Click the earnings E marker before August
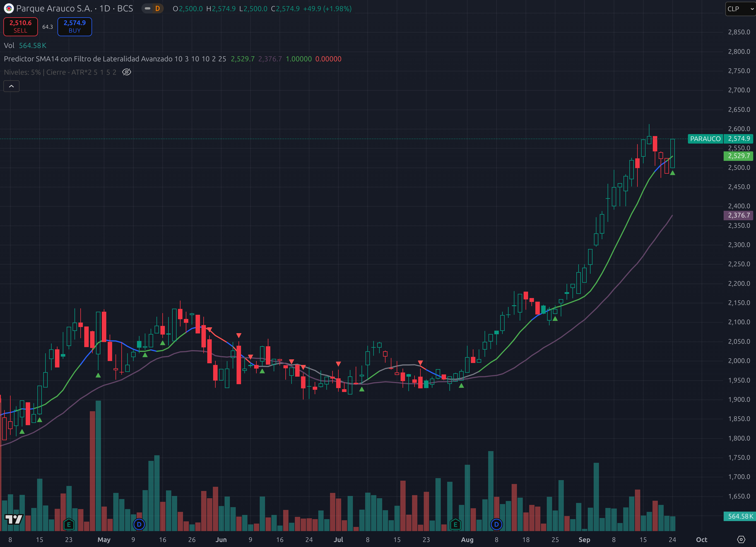Viewport: 756px width, 547px height. (x=455, y=525)
